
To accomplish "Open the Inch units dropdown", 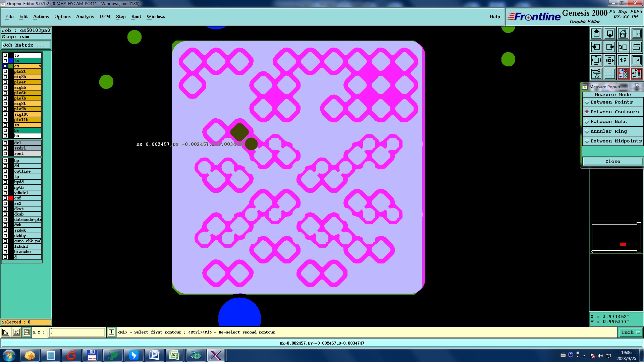I will click(x=631, y=333).
